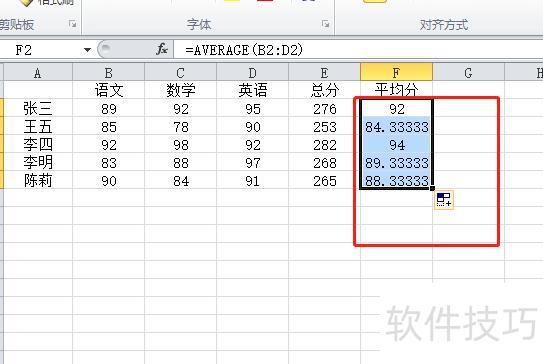The image size is (543, 364).
Task: Click 李明's 语文 score 83
Action: tap(108, 163)
